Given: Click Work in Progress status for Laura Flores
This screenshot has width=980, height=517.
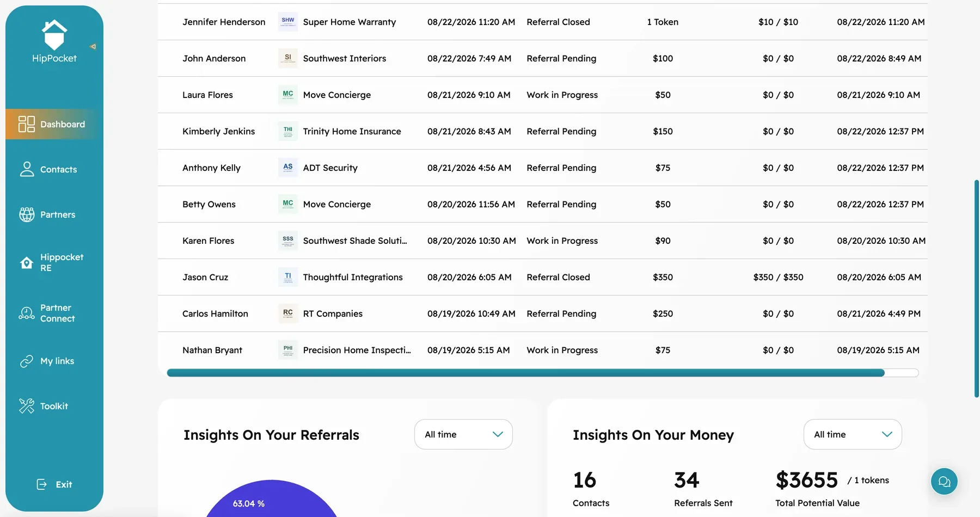Looking at the screenshot, I should (562, 95).
